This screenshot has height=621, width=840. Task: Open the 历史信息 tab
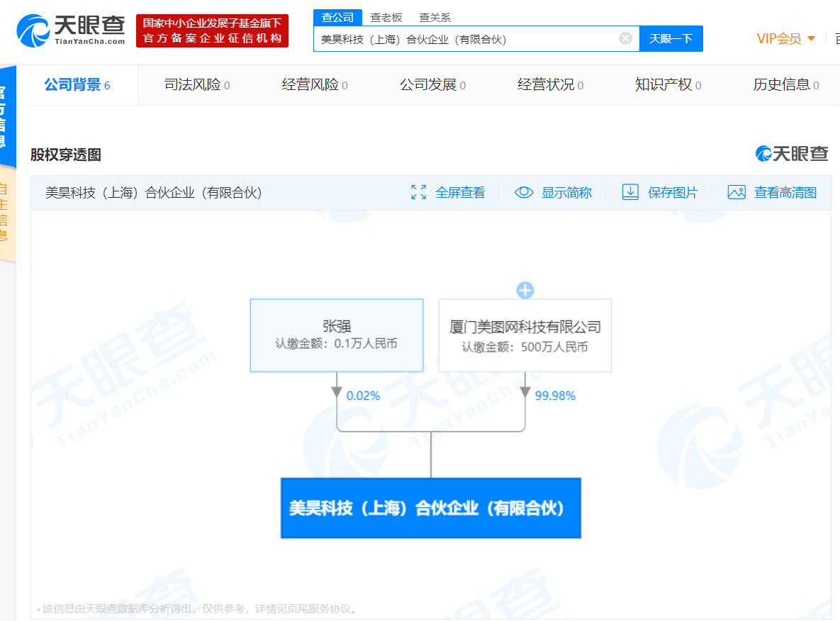click(x=786, y=84)
